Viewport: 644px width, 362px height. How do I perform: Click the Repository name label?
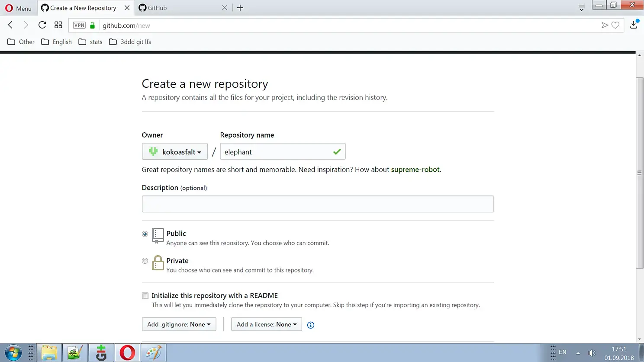click(x=247, y=135)
